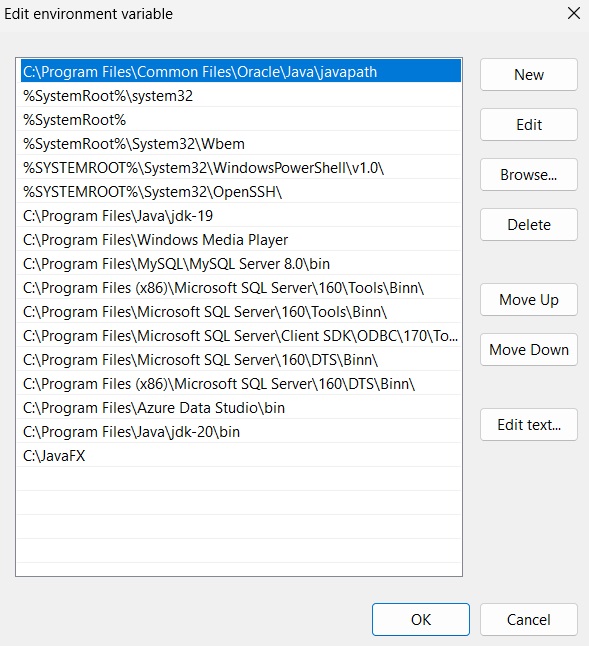Select the plain %SystemRoot% entry
Image resolution: width=589 pixels, height=646 pixels.
point(241,119)
